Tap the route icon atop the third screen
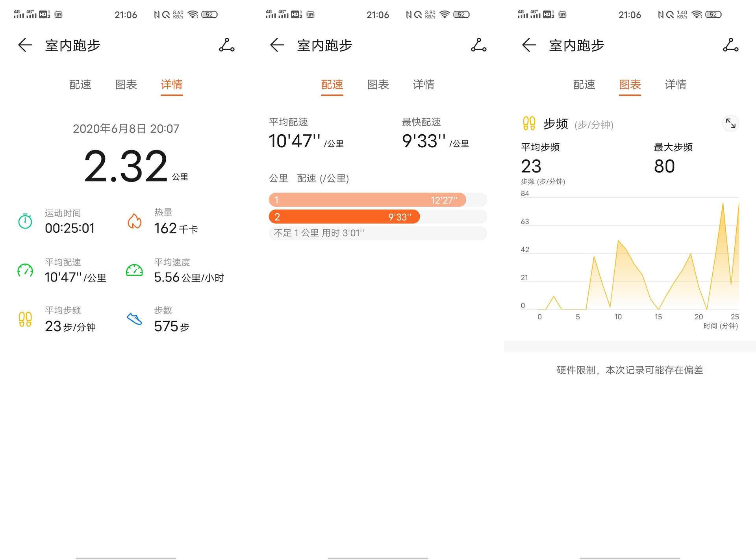 (x=731, y=45)
